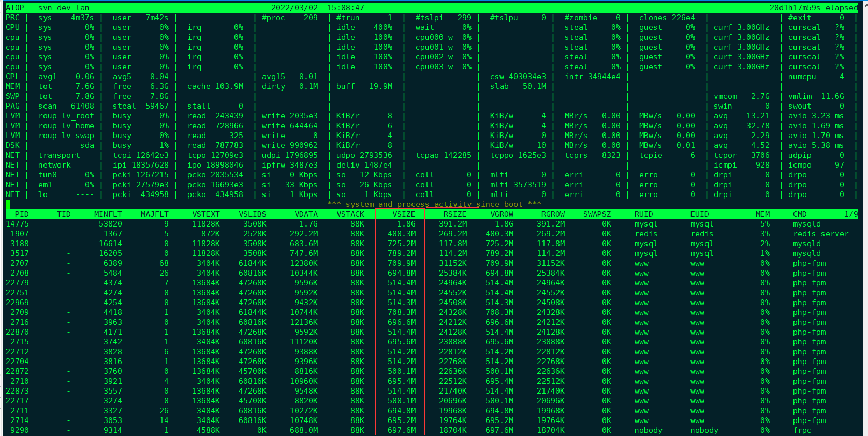Click the VDATA column header
Image resolution: width=868 pixels, height=436 pixels.
(306, 214)
